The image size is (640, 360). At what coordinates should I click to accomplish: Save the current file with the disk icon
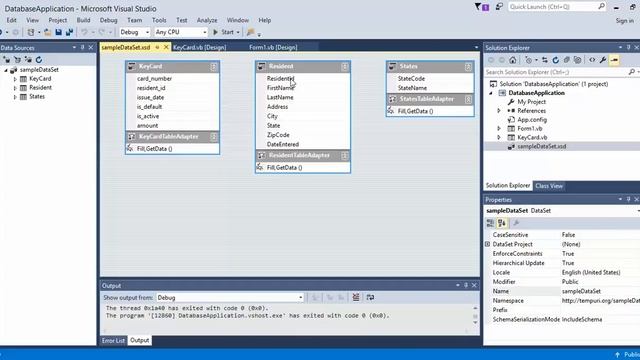58,32
